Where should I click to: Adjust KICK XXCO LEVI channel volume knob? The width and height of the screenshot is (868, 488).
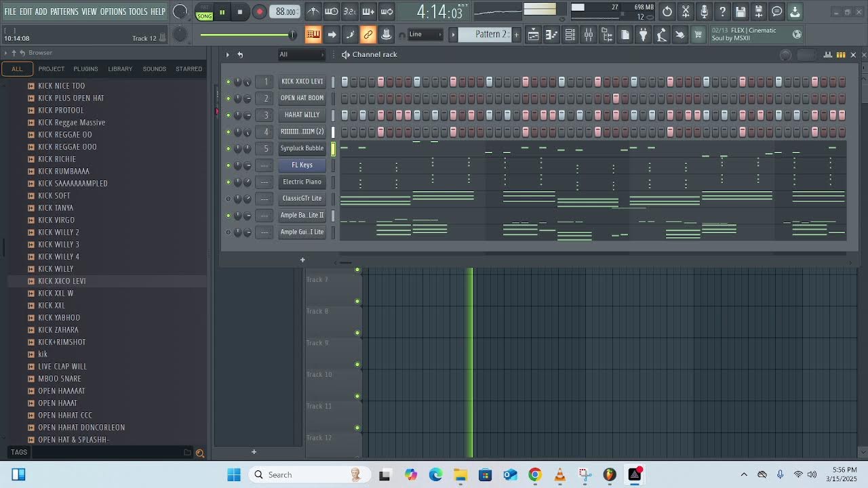click(x=248, y=82)
